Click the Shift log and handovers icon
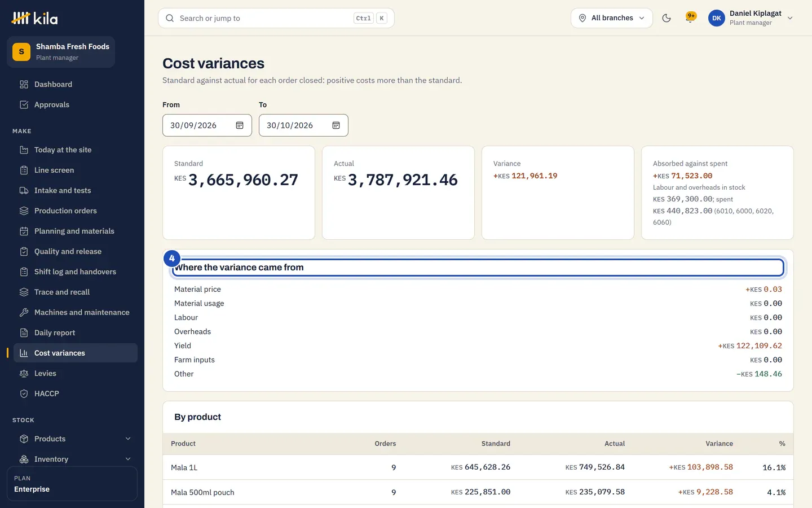 click(24, 271)
